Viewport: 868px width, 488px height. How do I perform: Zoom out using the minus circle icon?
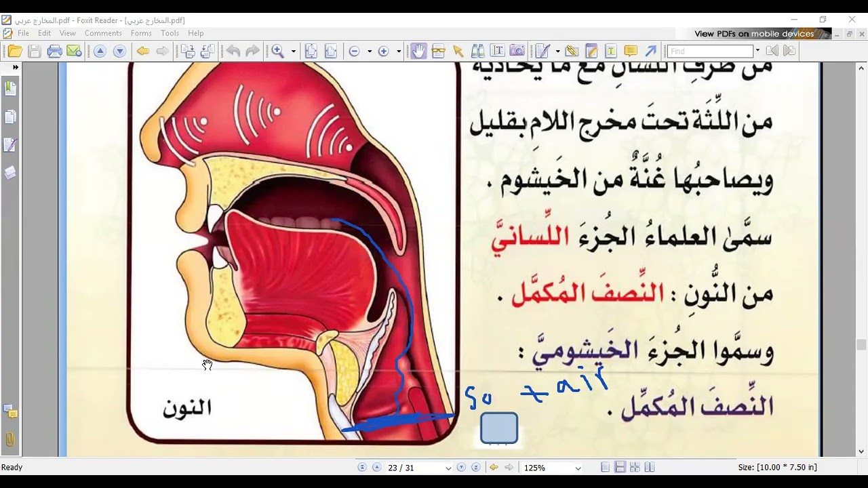click(354, 51)
